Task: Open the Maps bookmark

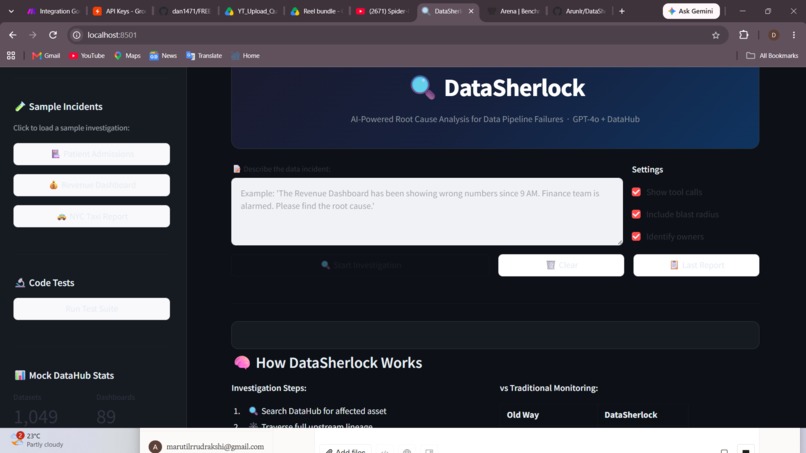Action: pyautogui.click(x=127, y=56)
